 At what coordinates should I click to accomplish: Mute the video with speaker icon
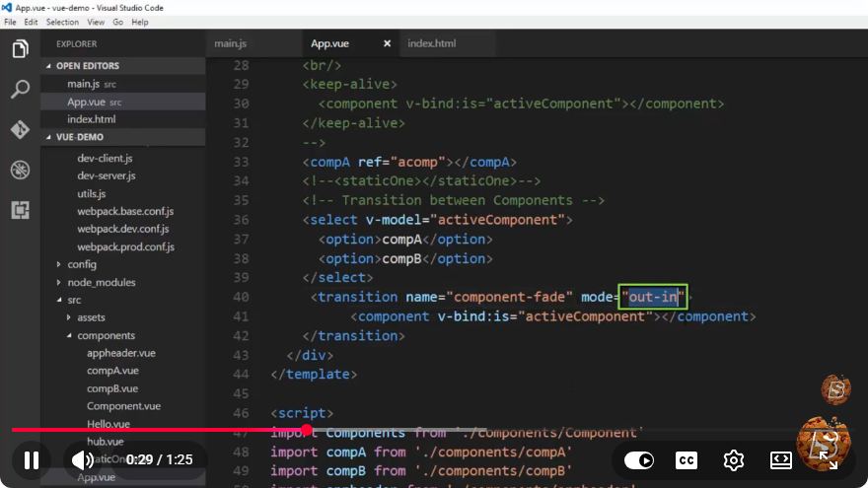click(83, 459)
